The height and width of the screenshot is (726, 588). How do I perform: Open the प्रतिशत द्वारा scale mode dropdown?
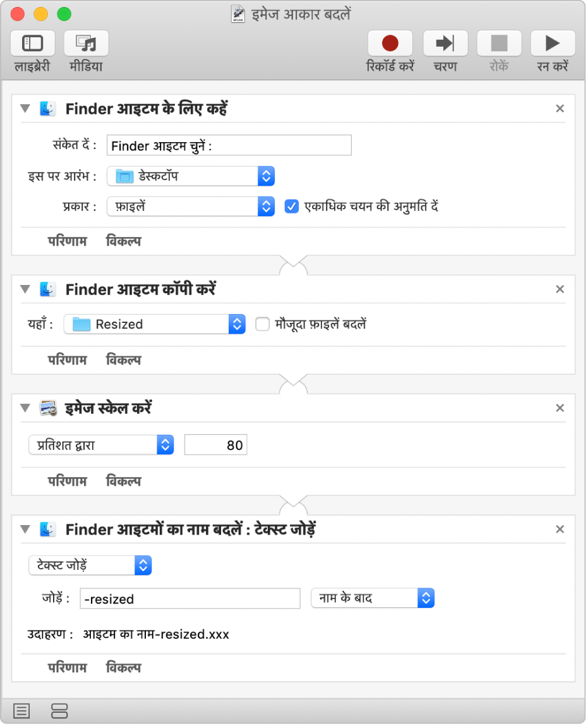(x=101, y=445)
